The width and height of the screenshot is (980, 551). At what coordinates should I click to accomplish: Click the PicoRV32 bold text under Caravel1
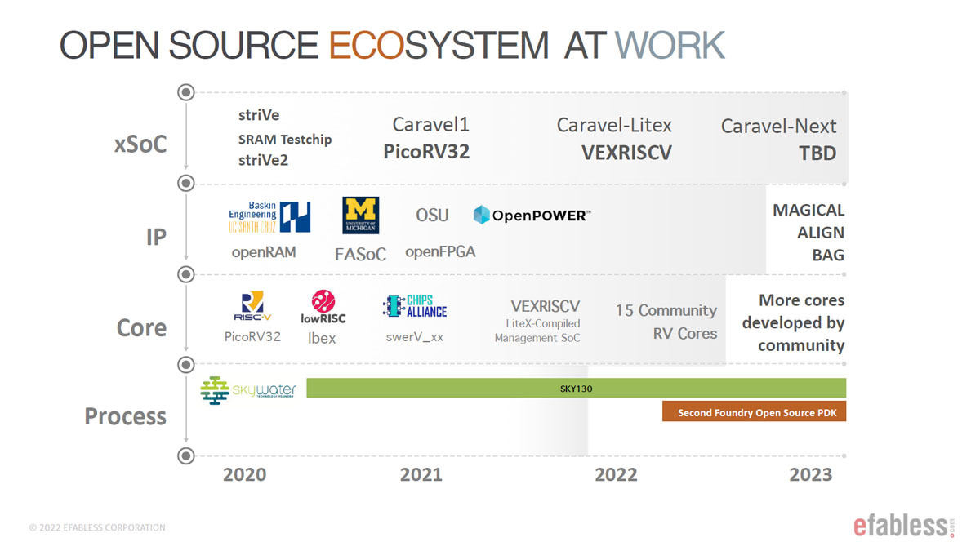[x=426, y=151]
